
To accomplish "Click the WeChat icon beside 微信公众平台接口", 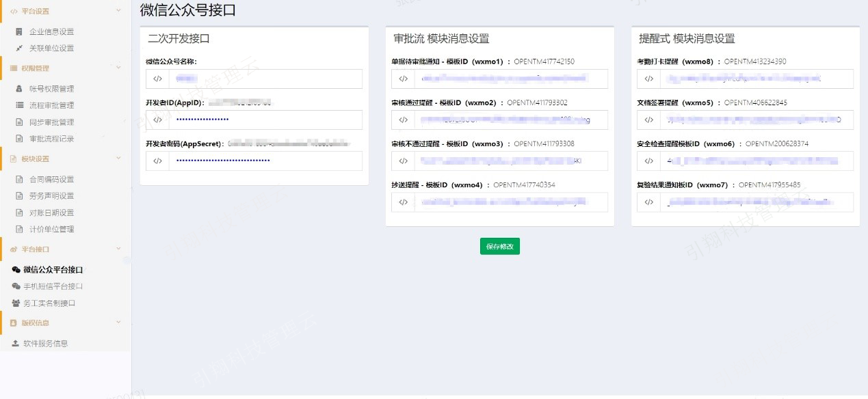I will [16, 270].
